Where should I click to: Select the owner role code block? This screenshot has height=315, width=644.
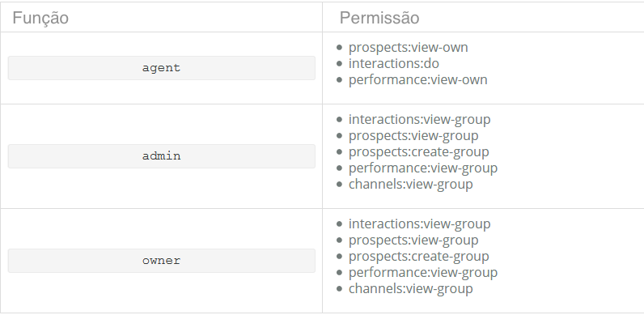point(162,261)
